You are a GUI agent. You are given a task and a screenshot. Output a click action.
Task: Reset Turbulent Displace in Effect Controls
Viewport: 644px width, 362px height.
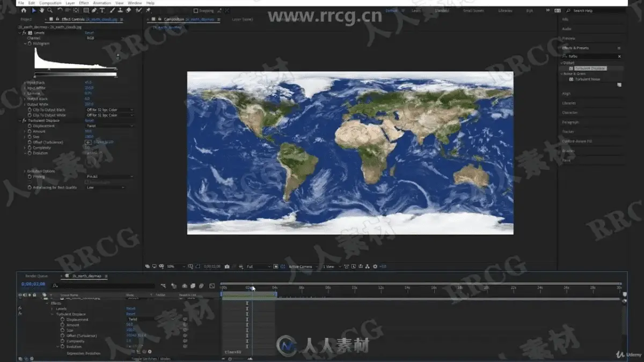pyautogui.click(x=89, y=121)
